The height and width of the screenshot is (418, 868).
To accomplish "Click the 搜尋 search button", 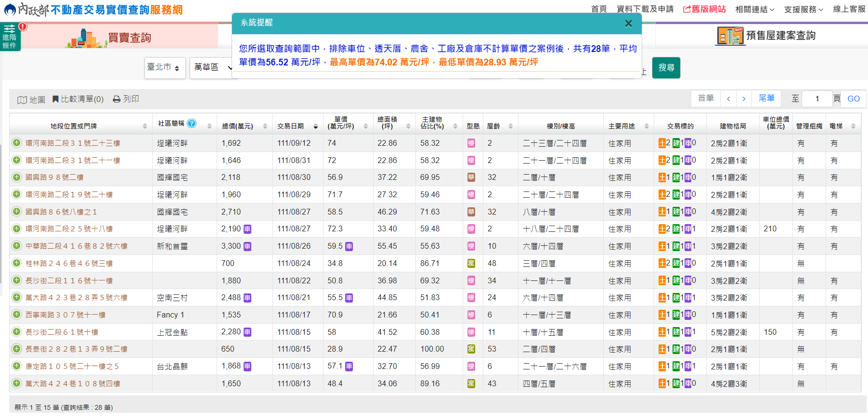I will 666,68.
